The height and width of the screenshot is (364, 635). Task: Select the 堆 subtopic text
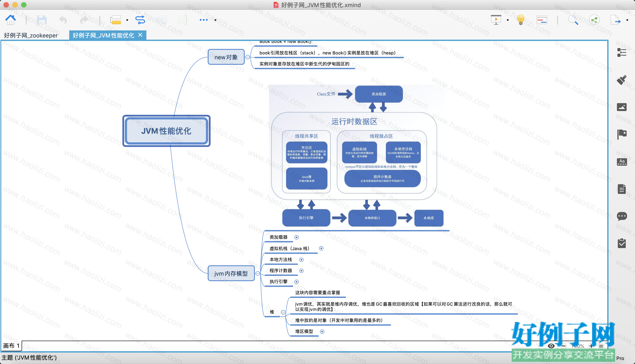[x=272, y=312]
